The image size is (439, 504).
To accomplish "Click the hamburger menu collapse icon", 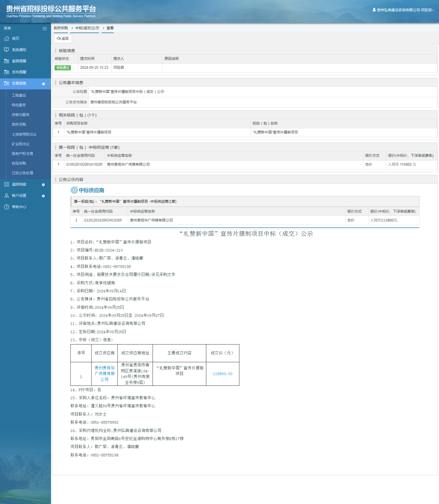I will point(45,29).
